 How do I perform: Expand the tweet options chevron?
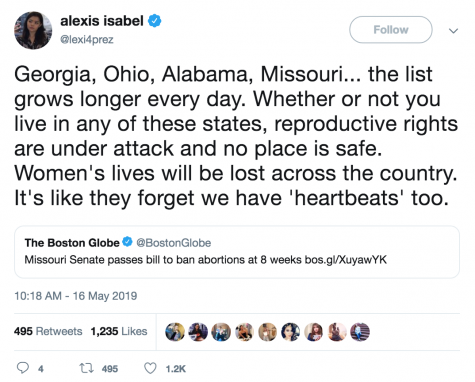click(x=453, y=31)
